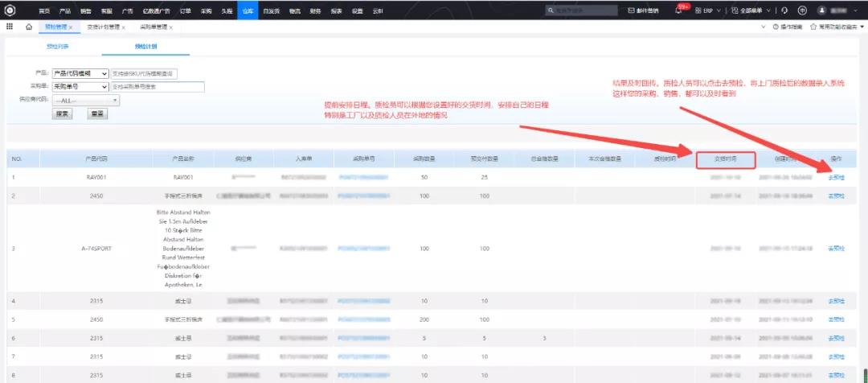Click 去预检 link for row RAY001

[x=836, y=176]
